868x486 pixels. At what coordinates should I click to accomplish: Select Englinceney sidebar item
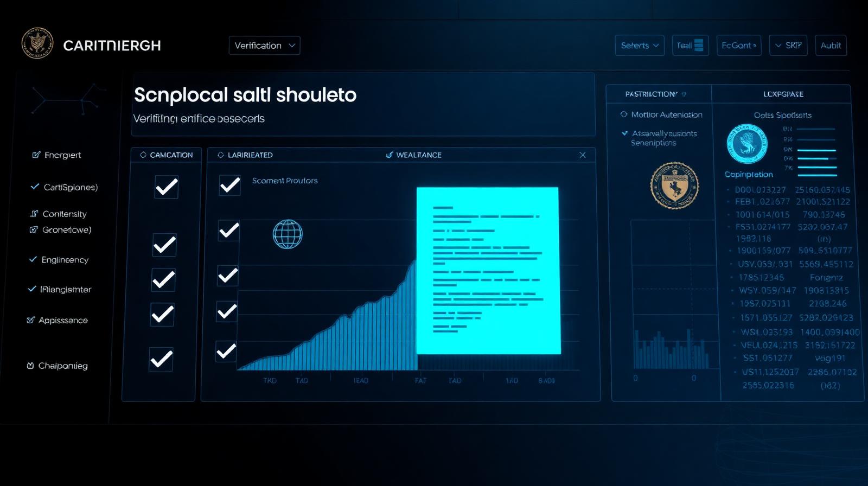pos(59,260)
